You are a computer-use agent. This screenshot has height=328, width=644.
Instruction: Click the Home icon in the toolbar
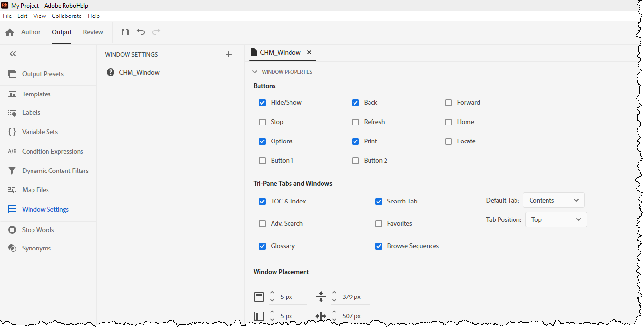[10, 32]
